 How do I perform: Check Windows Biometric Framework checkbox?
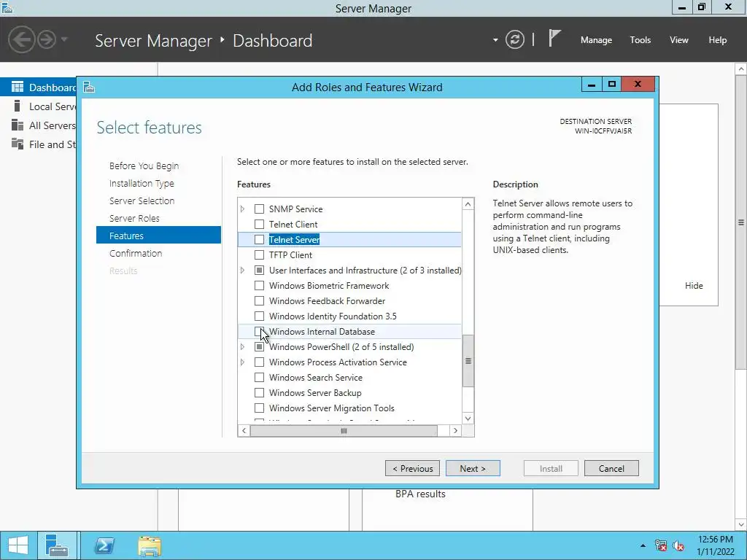[259, 286]
